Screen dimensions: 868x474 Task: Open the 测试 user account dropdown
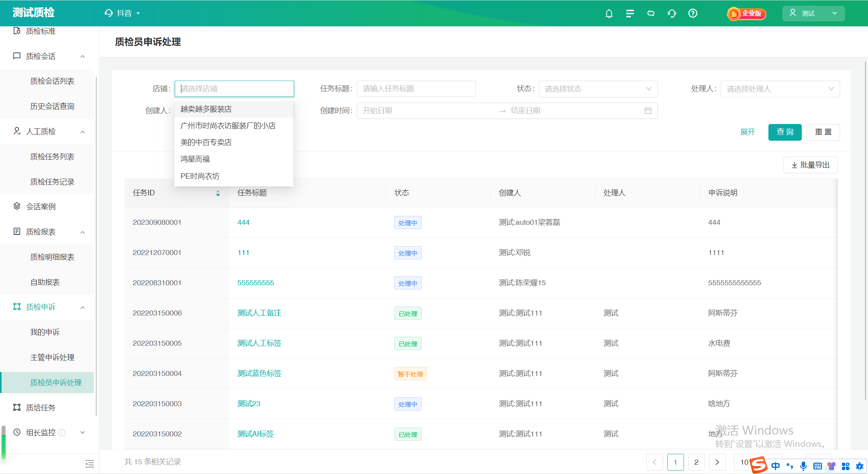tap(813, 14)
